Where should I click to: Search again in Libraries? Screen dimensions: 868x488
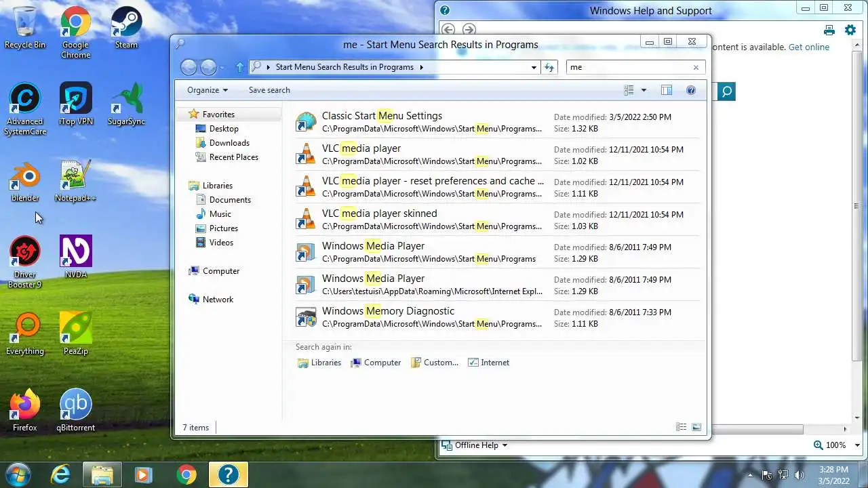[319, 363]
